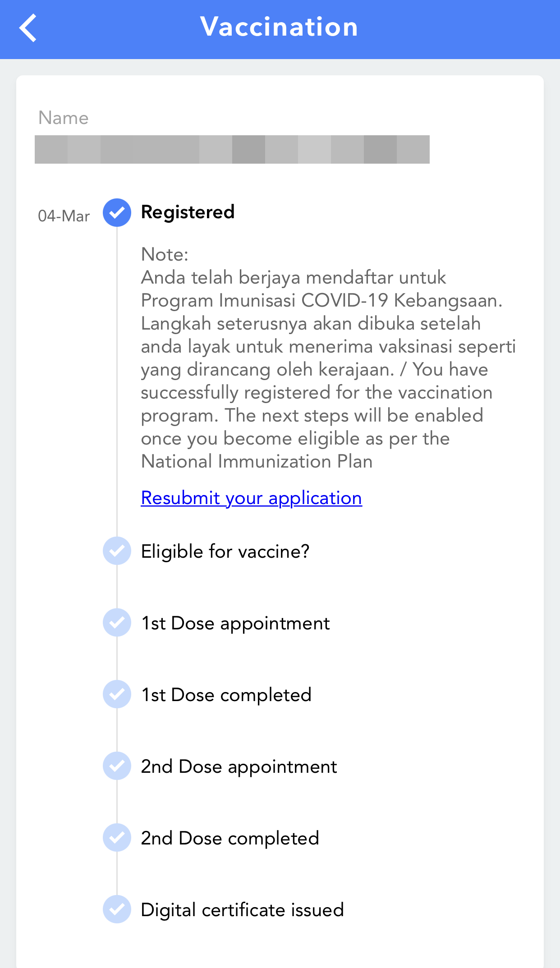This screenshot has width=560, height=968.
Task: Tap the 1st Dose completed step icon
Action: click(117, 694)
